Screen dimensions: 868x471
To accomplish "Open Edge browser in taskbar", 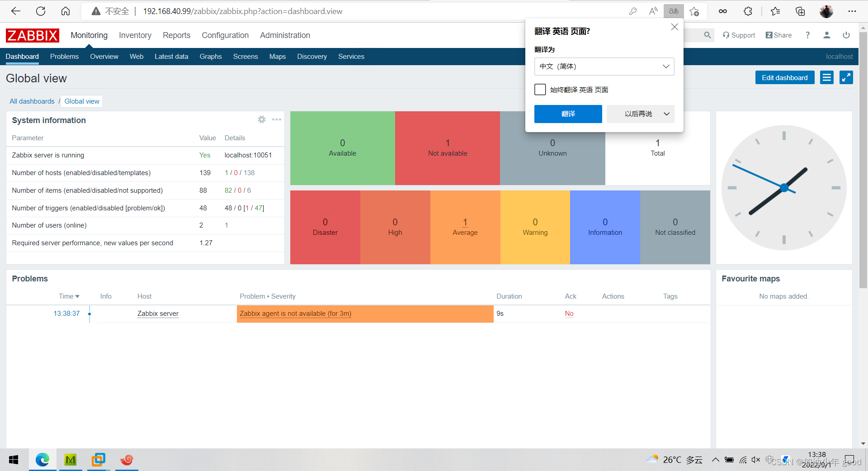I will [42, 460].
